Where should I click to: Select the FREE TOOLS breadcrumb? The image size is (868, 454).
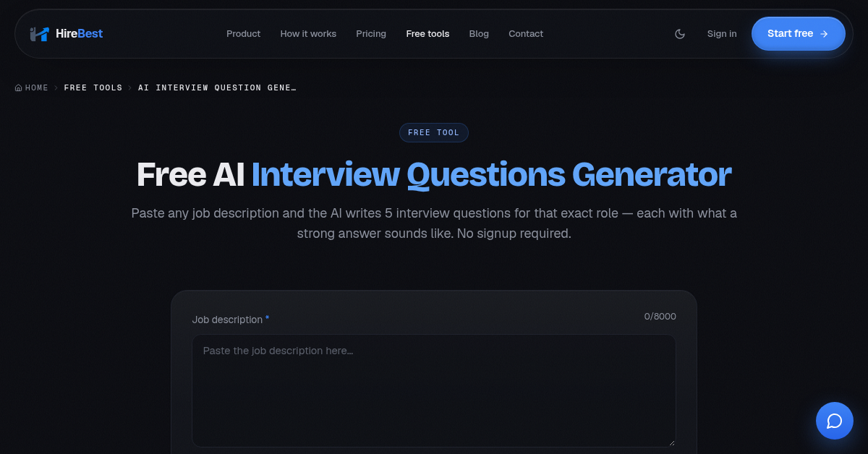[x=93, y=88]
